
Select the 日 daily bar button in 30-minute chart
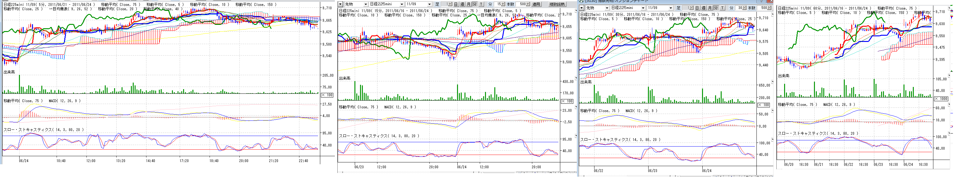tap(697, 8)
